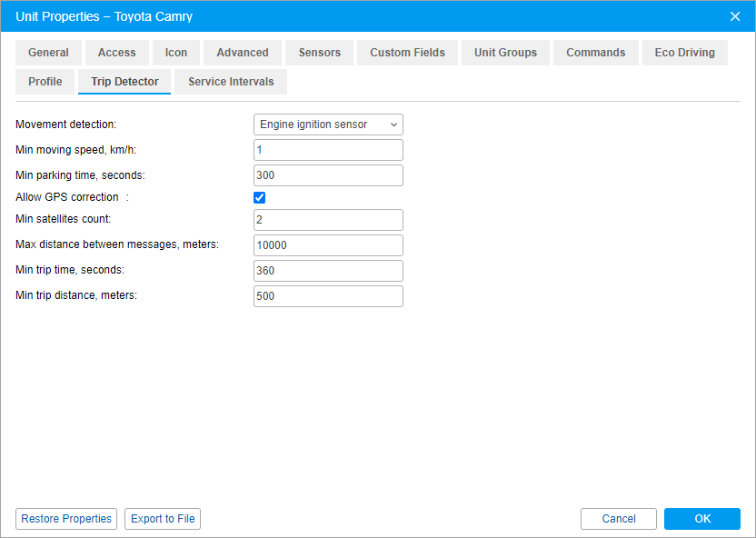756x538 pixels.
Task: Select the Trip Detector tab
Action: pos(124,82)
